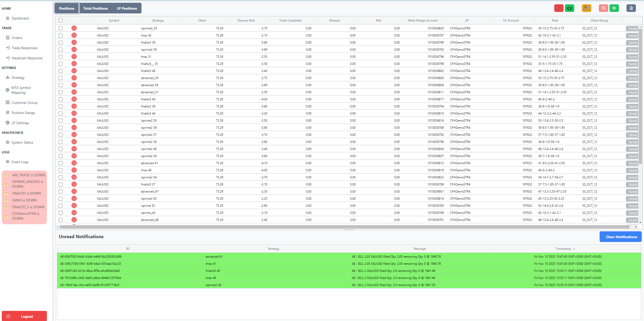Click the pink prohibited-circle stop button
644x321 pixels.
[x=603, y=8]
